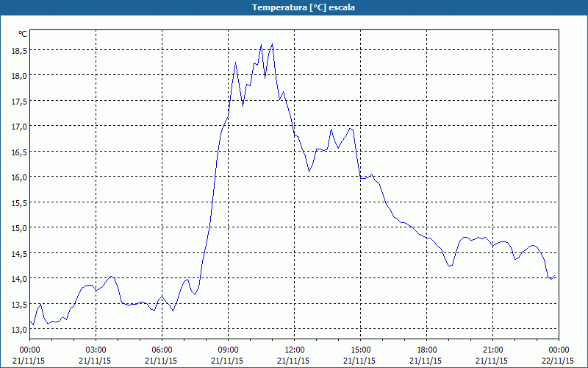588x368 pixels.
Task: Select the 15:00 time axis label
Action: (x=360, y=350)
